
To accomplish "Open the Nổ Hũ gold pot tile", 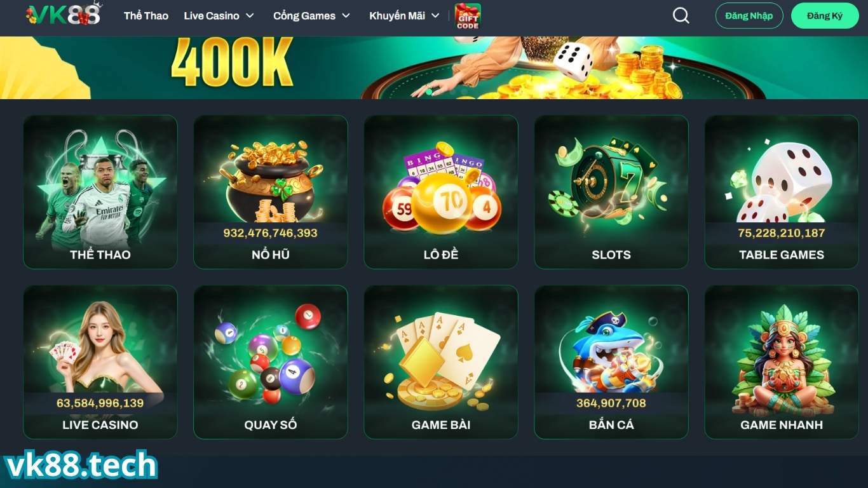I will [x=271, y=192].
